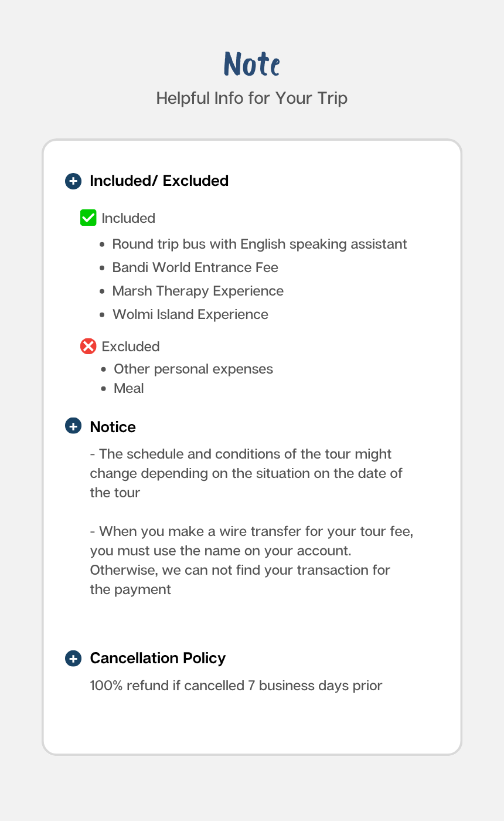Select Bandi World Entrance Fee item
The image size is (504, 821).
coord(195,267)
